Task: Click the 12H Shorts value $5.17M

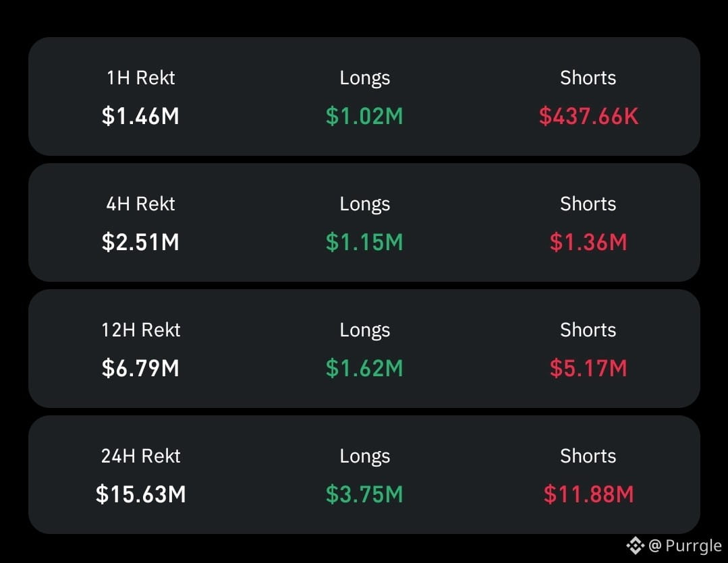Action: (x=589, y=369)
